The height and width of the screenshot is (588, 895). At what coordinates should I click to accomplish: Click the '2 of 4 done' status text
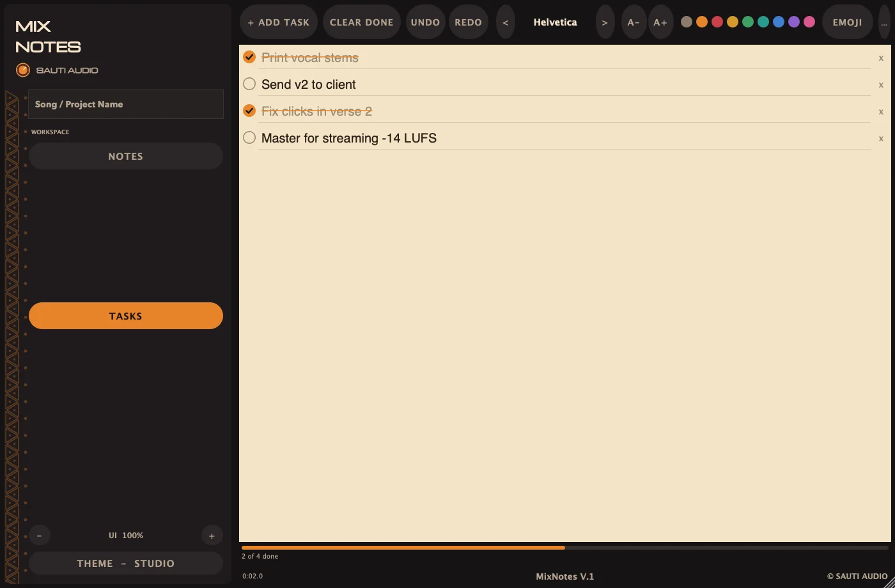click(x=260, y=557)
